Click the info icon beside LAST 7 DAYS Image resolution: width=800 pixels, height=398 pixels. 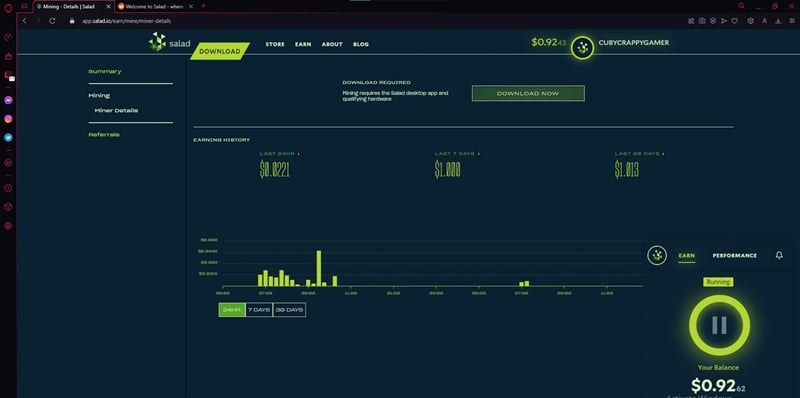(479, 154)
